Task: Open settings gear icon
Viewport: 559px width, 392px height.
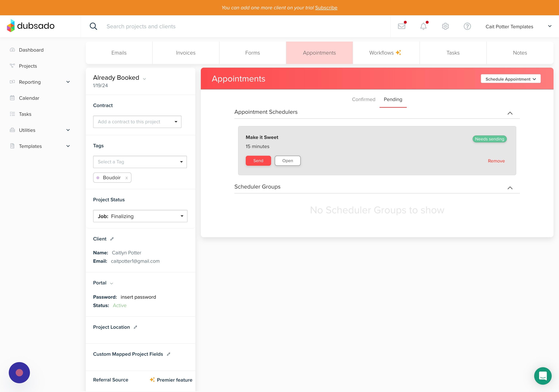Action: pyautogui.click(x=445, y=26)
